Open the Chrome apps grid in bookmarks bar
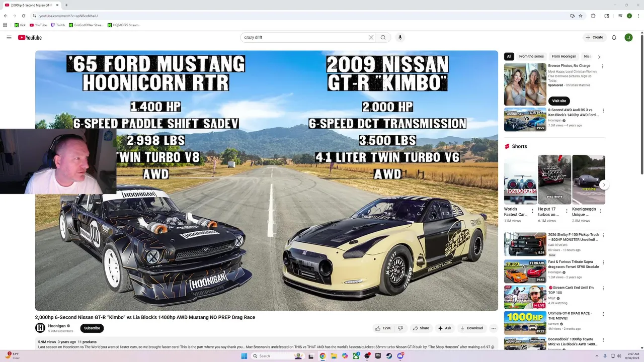The height and width of the screenshot is (362, 644). [x=5, y=25]
